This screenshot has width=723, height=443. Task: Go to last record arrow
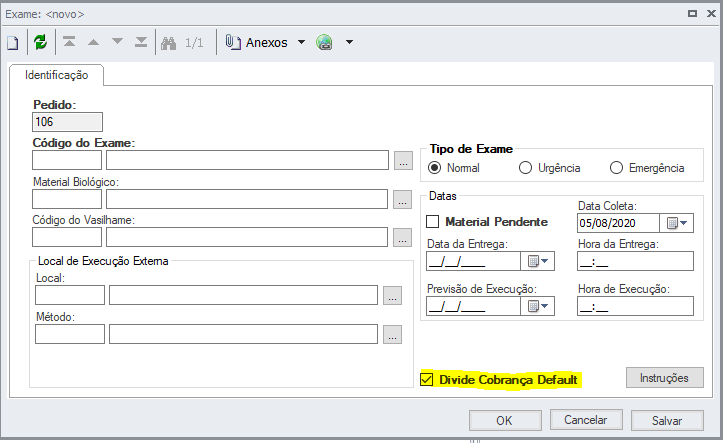click(141, 43)
